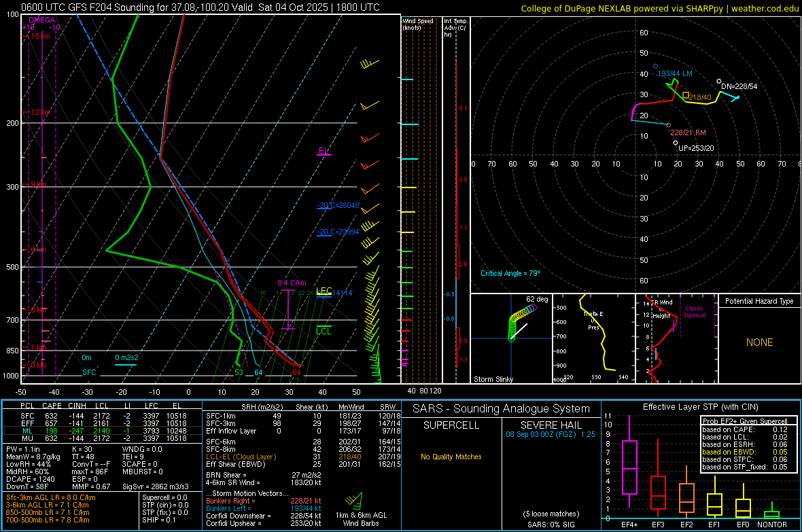The height and width of the screenshot is (532, 802).
Task: Click the Storm Slinky caption
Action: point(493,379)
